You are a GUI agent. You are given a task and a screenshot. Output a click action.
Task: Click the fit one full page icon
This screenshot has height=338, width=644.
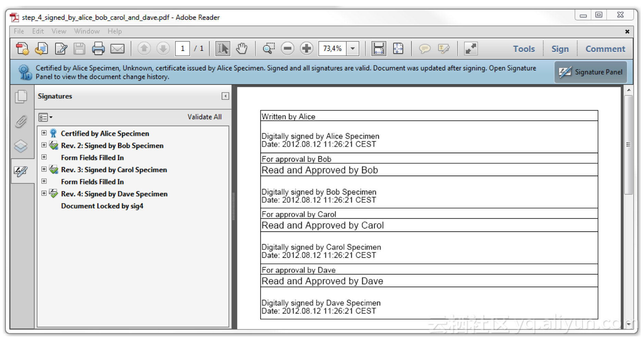point(398,49)
